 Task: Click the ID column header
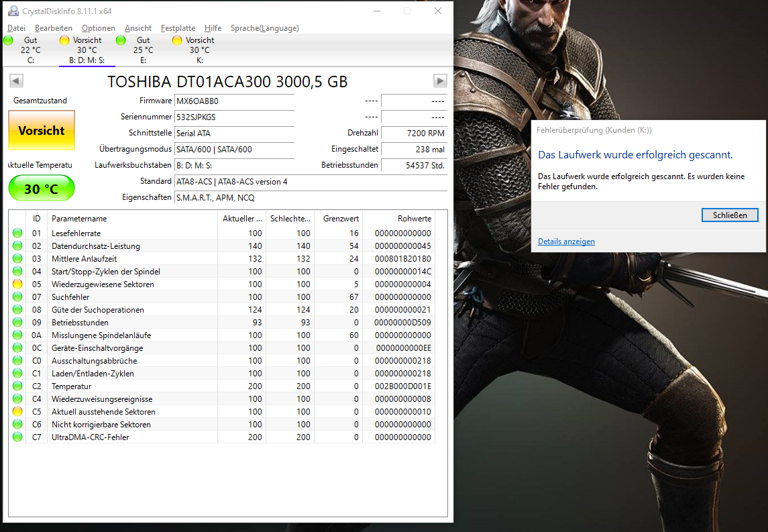click(x=36, y=219)
